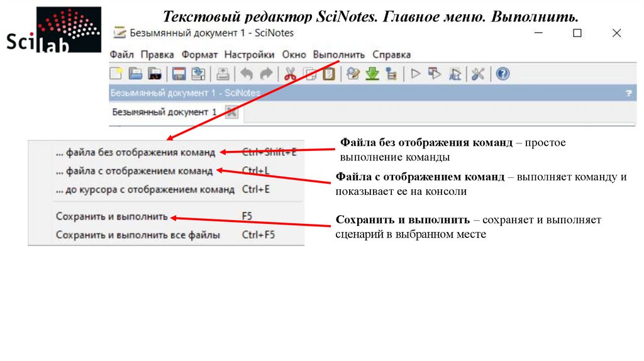Save document with the floppy disk icon
Screen dimensions: 644x361
tap(179, 74)
